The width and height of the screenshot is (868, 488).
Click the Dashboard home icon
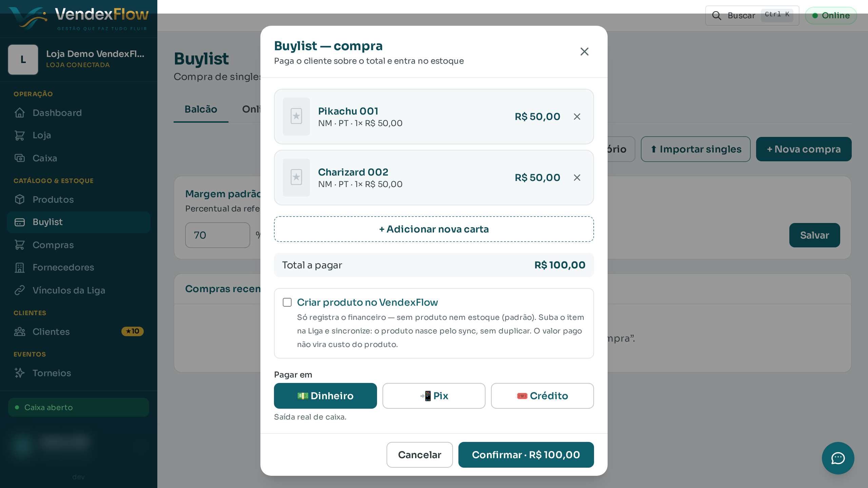tap(20, 113)
